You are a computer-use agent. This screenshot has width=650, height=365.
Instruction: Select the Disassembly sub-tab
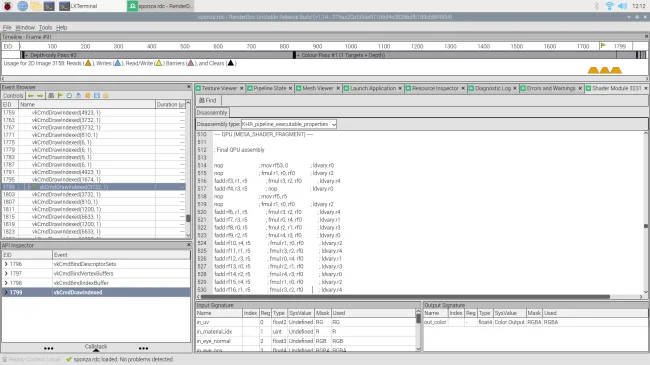tap(212, 112)
